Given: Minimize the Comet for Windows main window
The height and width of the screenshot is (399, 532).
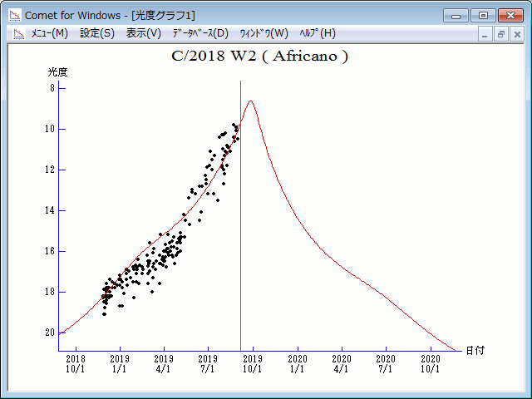Looking at the screenshot, I should [x=456, y=15].
